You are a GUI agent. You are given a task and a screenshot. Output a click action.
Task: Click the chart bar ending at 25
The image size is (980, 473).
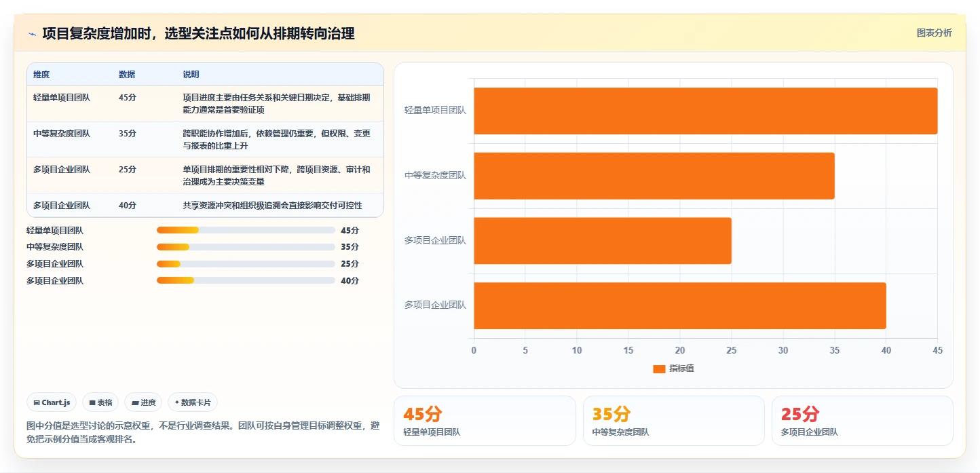tap(602, 241)
